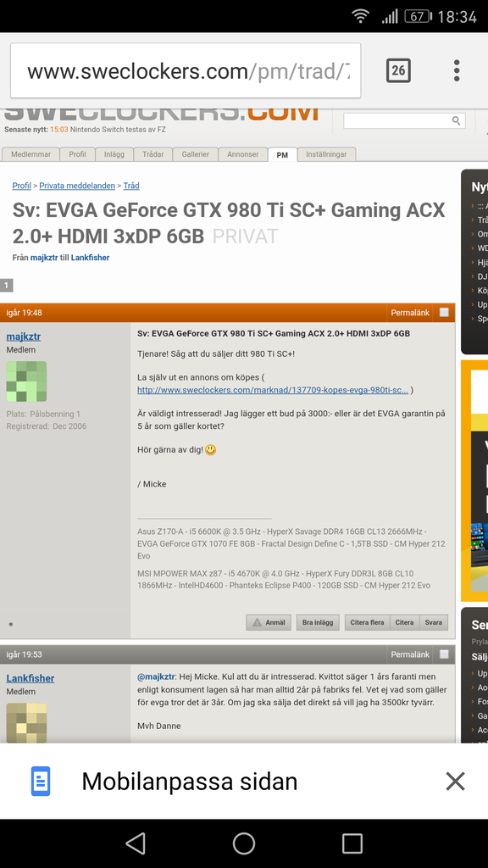This screenshot has width=488, height=868.
Task: Open the Chrome three-dot overflow menu
Action: click(457, 70)
